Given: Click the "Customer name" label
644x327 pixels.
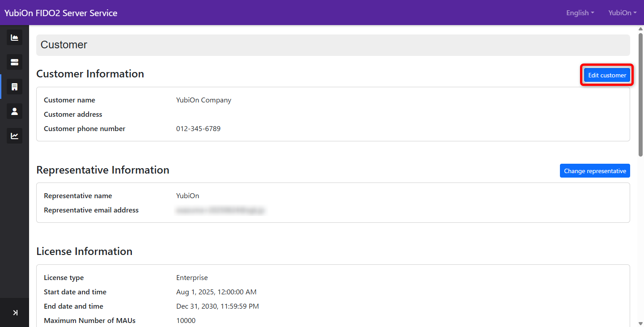Looking at the screenshot, I should [x=69, y=100].
